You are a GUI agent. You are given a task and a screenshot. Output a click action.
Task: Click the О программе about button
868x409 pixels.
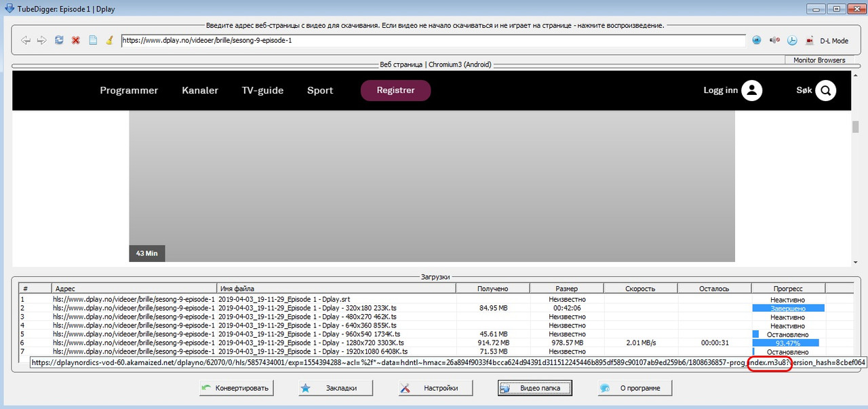634,389
